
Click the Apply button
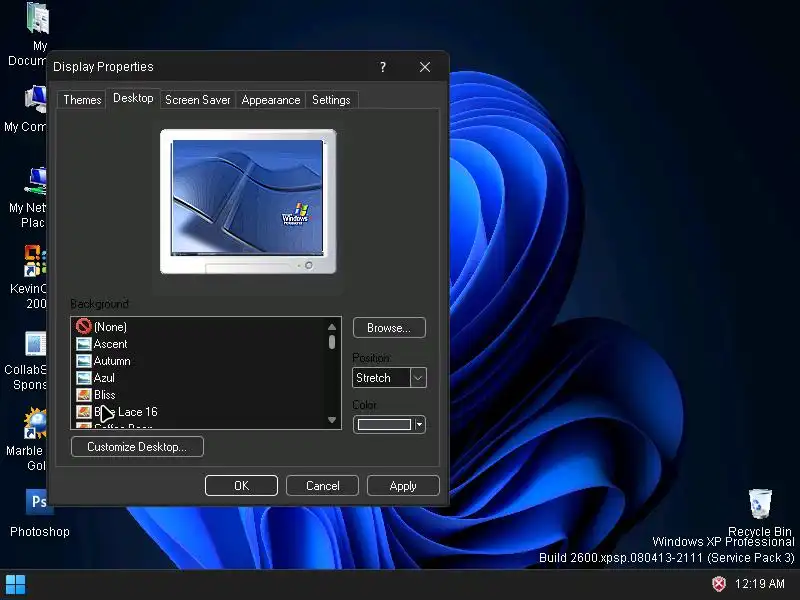point(403,486)
